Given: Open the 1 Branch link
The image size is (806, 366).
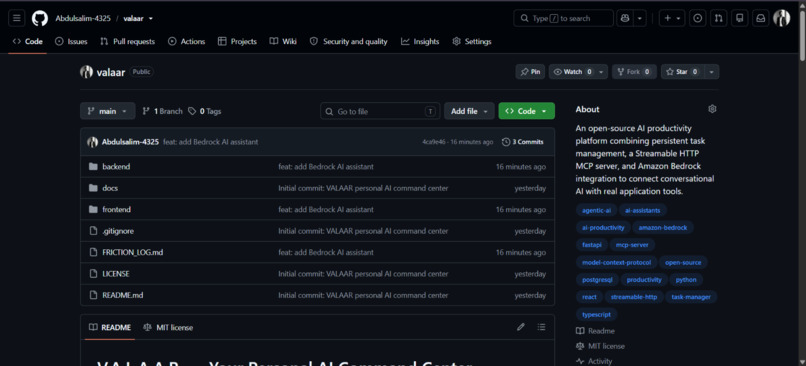Looking at the screenshot, I should (x=162, y=111).
